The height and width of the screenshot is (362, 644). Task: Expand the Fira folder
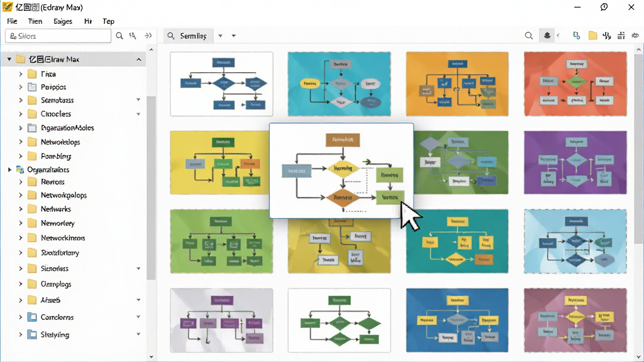coord(21,74)
